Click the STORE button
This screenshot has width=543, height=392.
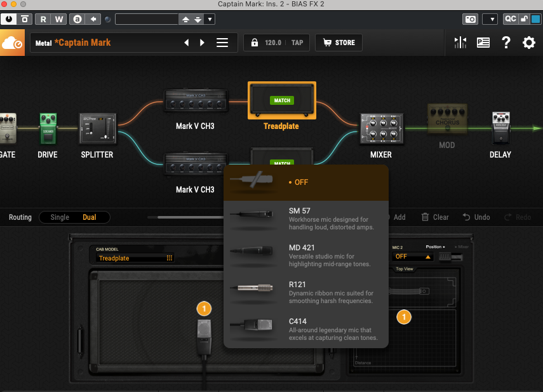point(339,43)
